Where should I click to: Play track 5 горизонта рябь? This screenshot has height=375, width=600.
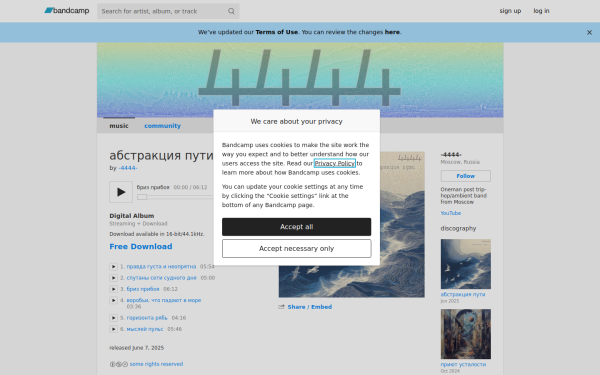113,318
